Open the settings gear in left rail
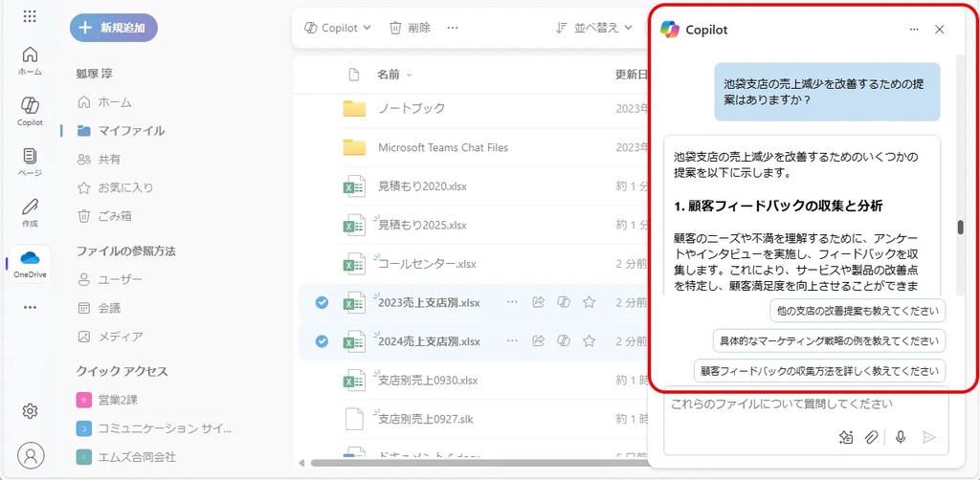The height and width of the screenshot is (480, 980). click(30, 411)
